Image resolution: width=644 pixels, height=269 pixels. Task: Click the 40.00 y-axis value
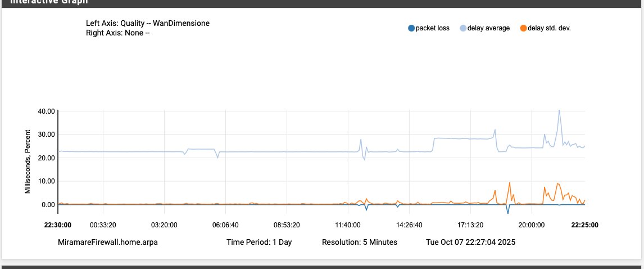pos(45,111)
